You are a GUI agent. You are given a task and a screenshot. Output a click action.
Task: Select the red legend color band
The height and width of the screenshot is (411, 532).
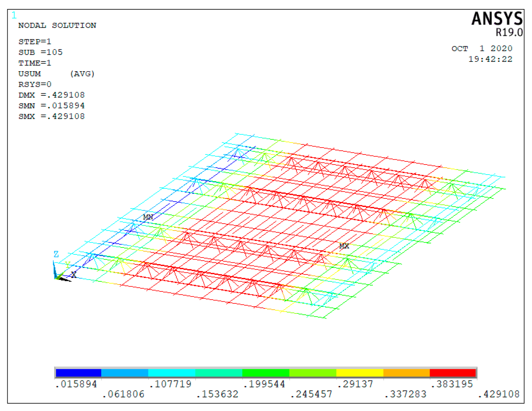pos(453,373)
